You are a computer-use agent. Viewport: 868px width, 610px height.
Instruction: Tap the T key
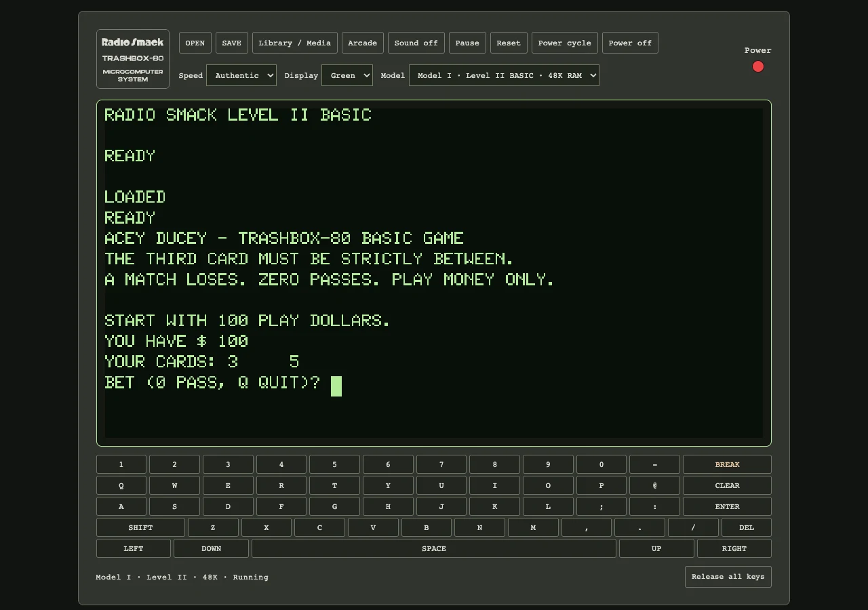334,485
